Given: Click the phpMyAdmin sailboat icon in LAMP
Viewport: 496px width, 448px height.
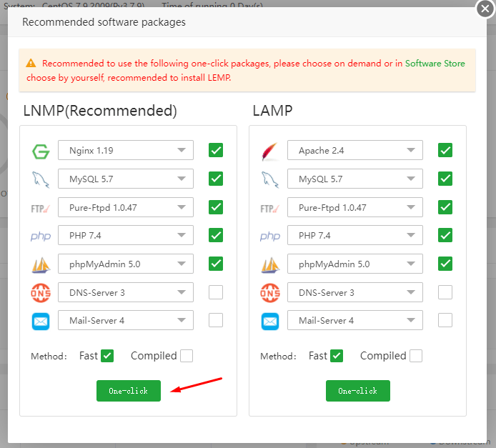Looking at the screenshot, I should [270, 264].
